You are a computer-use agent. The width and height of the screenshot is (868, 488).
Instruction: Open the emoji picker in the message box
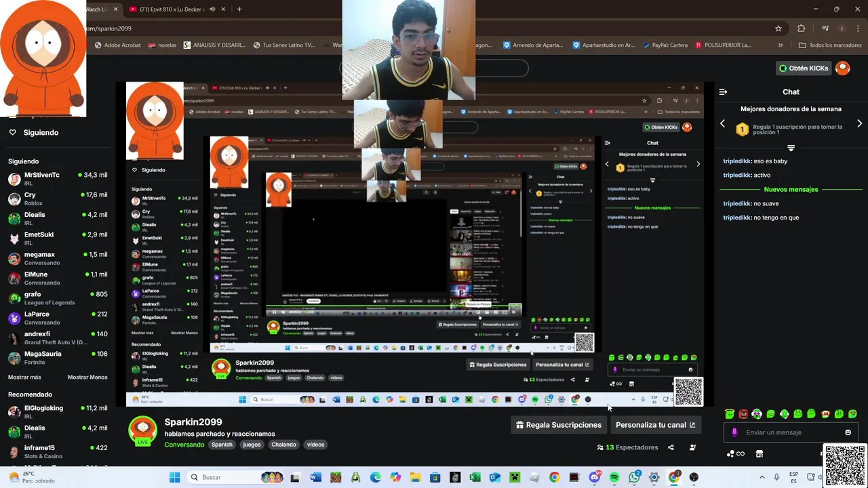[848, 432]
